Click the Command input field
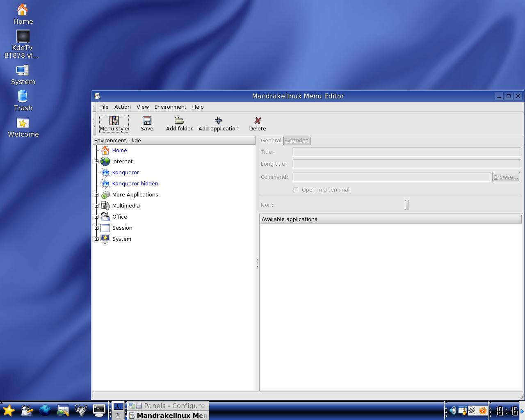The height and width of the screenshot is (420, 525). click(391, 177)
